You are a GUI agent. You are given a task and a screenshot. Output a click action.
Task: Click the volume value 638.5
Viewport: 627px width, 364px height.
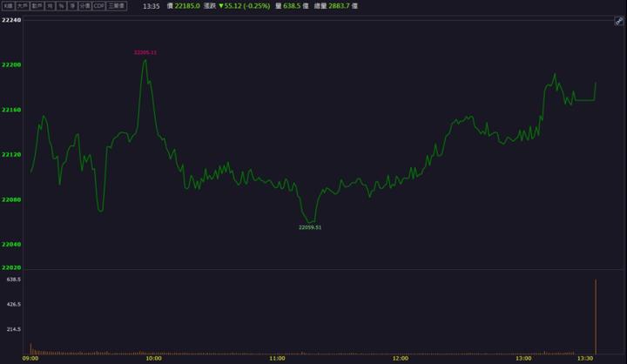pyautogui.click(x=292, y=6)
